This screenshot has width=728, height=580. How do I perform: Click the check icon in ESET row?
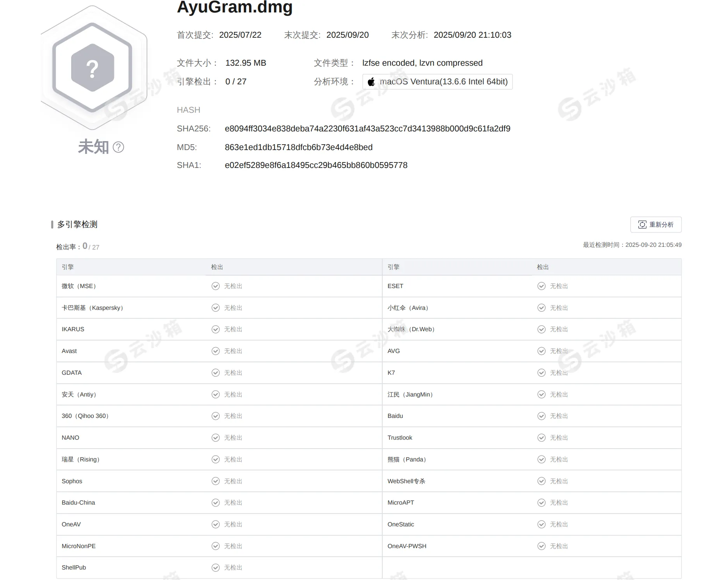(541, 286)
